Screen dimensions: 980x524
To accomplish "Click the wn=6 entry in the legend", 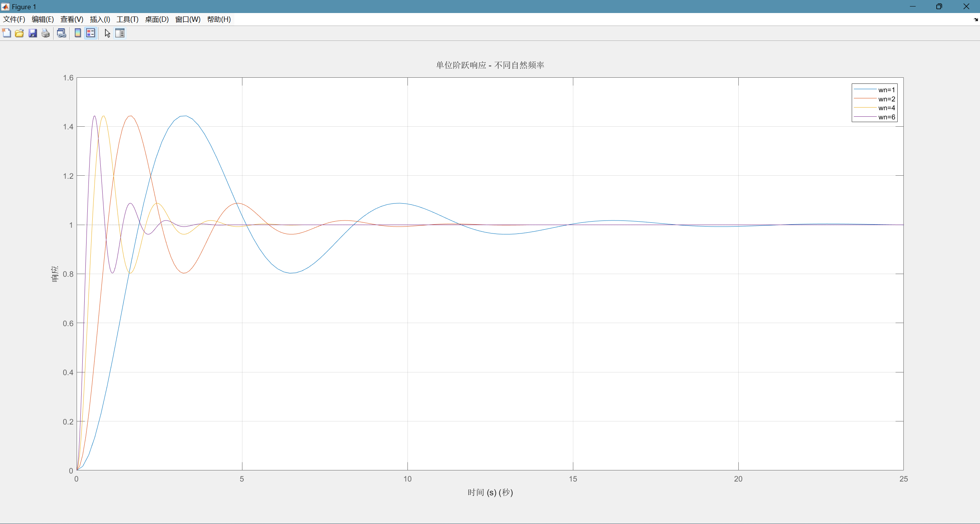I will [886, 117].
